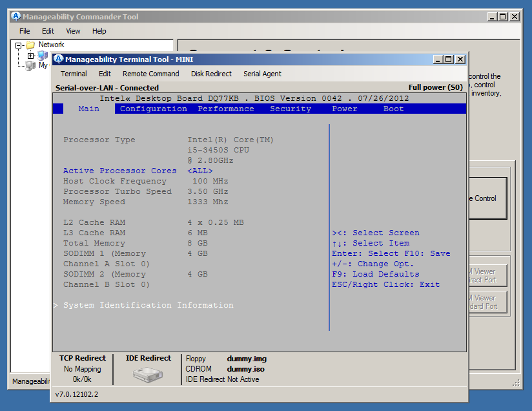Open the Disk Redirect menu
The image size is (532, 411).
click(211, 74)
